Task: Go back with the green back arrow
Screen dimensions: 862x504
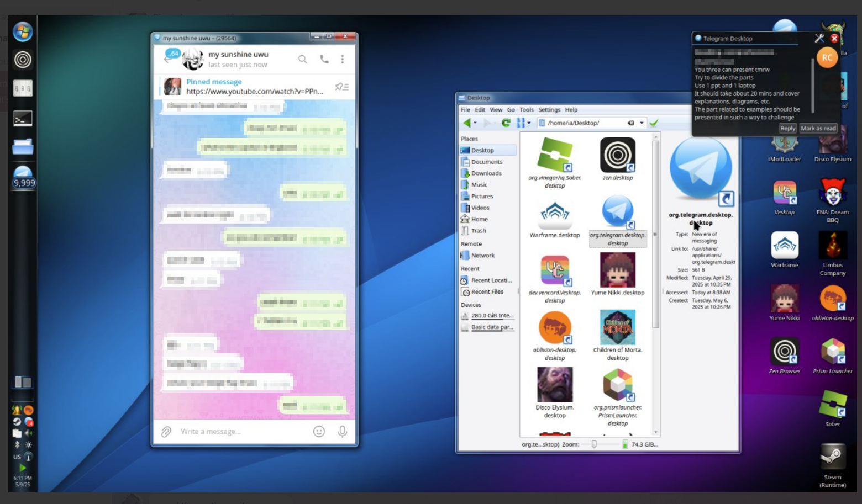Action: pyautogui.click(x=467, y=123)
